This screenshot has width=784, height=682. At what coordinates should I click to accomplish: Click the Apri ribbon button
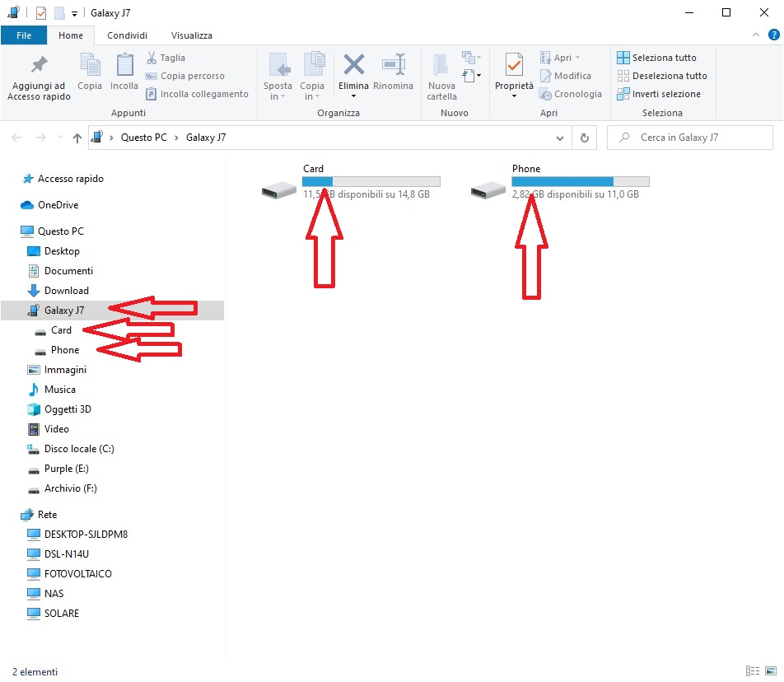tap(560, 58)
